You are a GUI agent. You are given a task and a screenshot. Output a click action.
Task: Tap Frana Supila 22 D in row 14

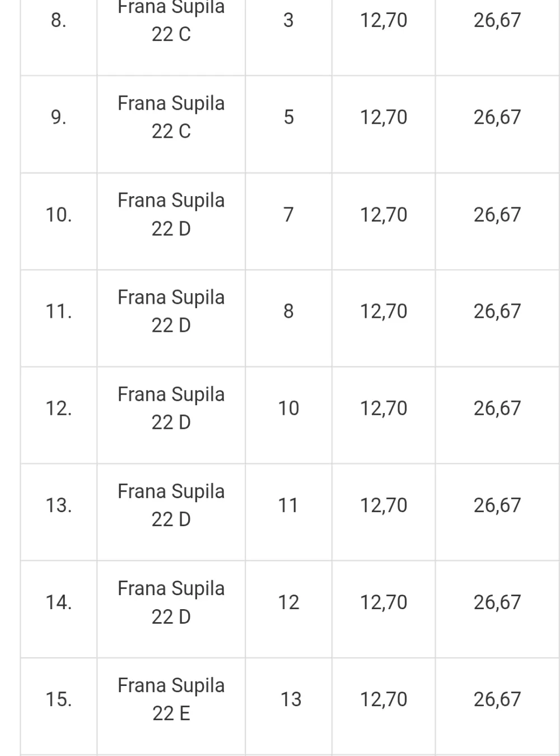point(171,602)
